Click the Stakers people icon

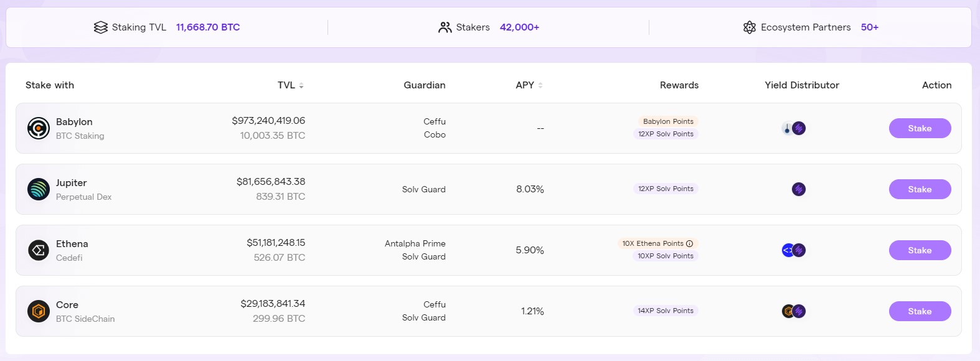coord(445,27)
